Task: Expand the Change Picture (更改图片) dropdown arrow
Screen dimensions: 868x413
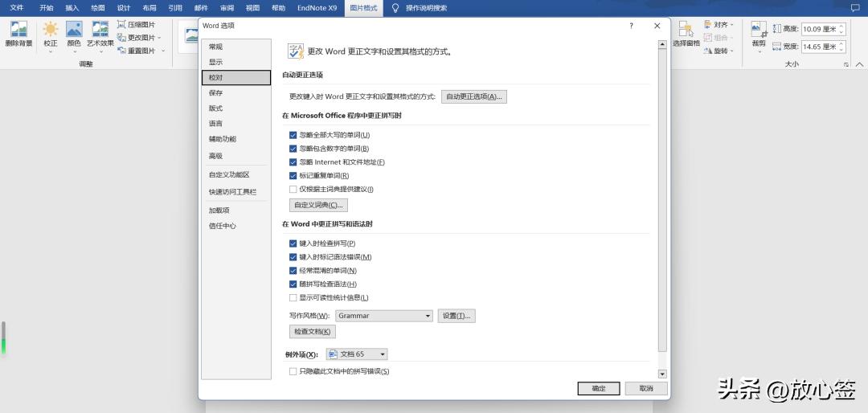Action: [x=159, y=38]
